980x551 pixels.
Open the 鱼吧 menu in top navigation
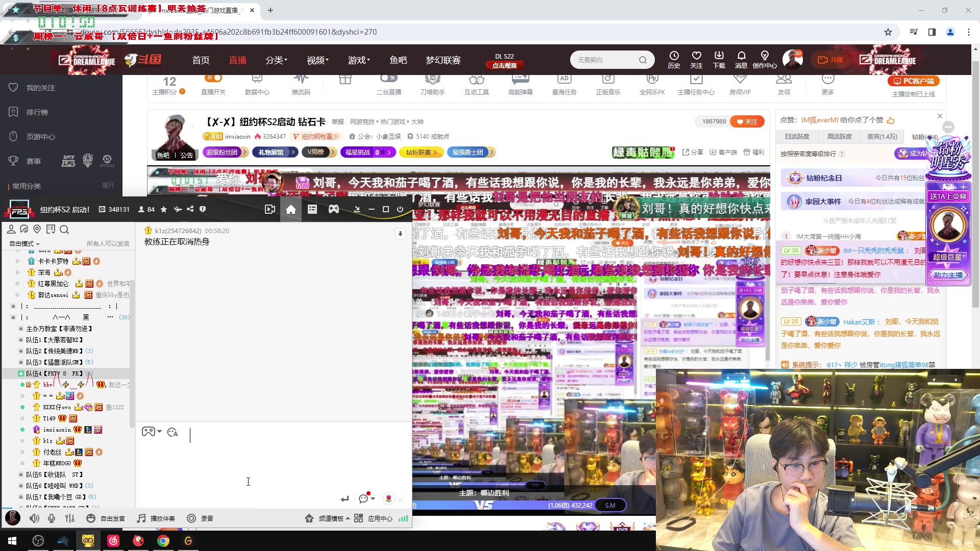[399, 60]
